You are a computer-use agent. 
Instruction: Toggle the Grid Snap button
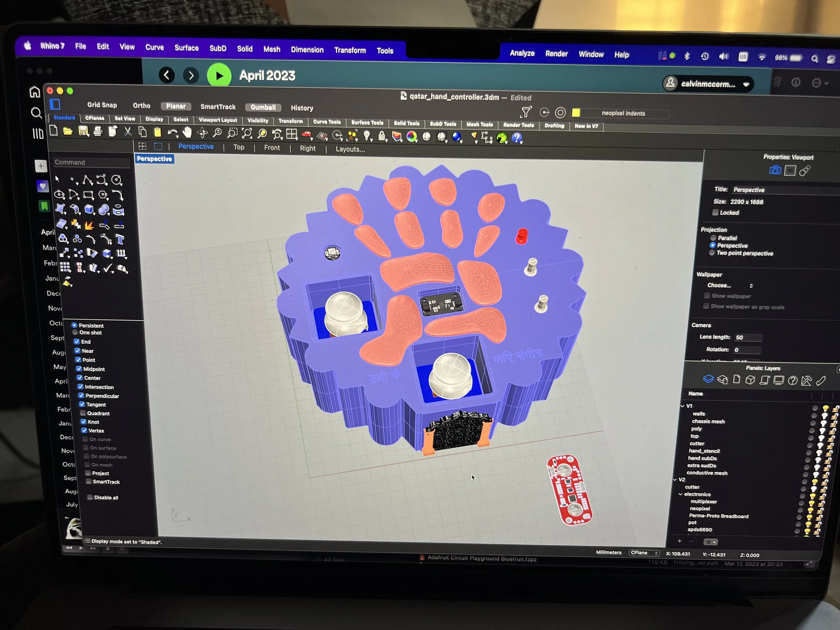(x=102, y=105)
